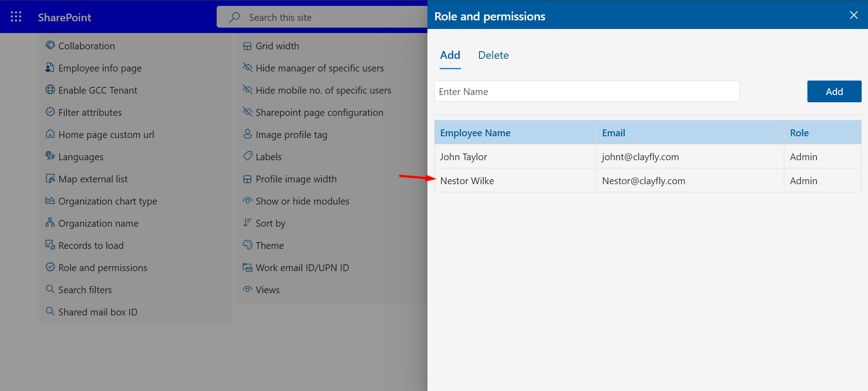Screen dimensions: 868x391
Task: Click the johnt@clayfly.com email cell
Action: (x=690, y=157)
